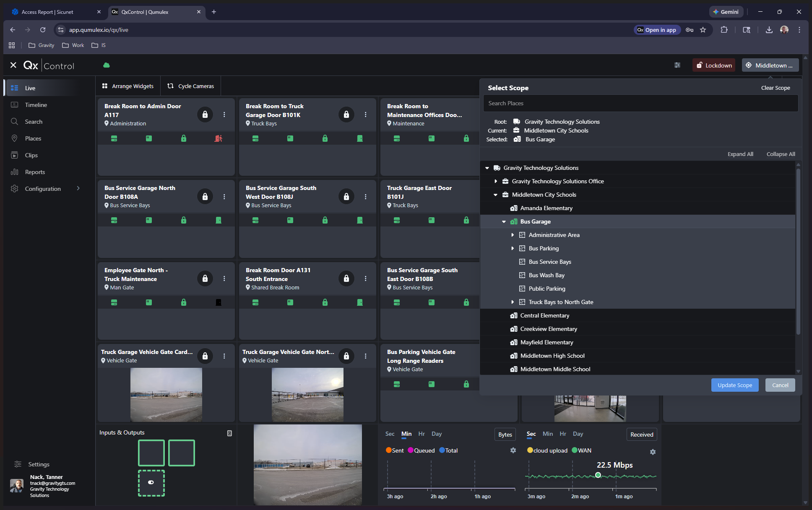Click the Search Places input field
Image resolution: width=812 pixels, height=510 pixels.
tap(640, 103)
